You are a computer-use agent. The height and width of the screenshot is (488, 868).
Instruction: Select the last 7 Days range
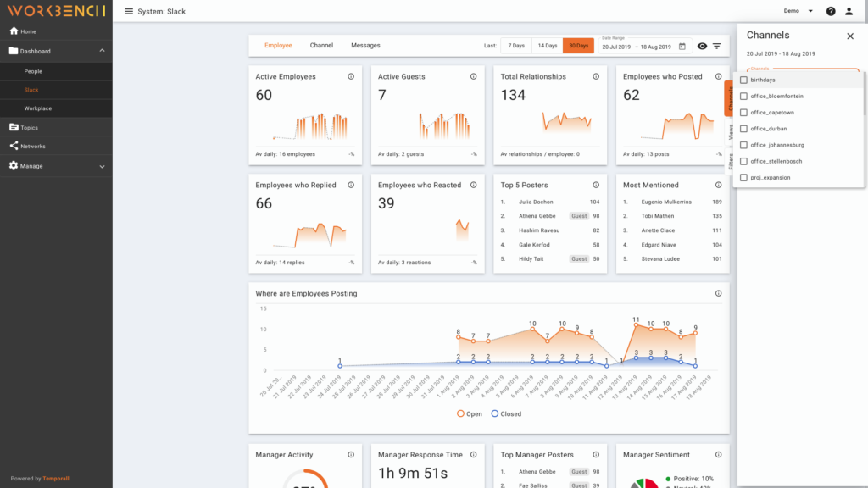coord(516,46)
